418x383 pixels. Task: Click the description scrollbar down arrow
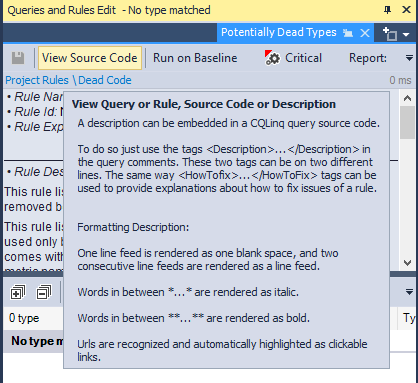click(407, 263)
